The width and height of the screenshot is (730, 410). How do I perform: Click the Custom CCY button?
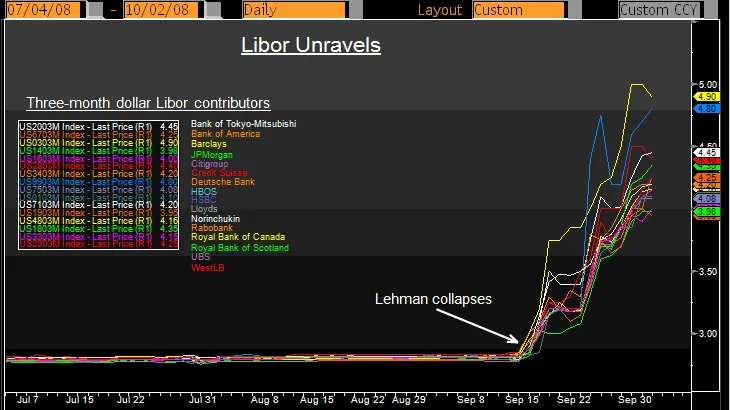(x=660, y=10)
